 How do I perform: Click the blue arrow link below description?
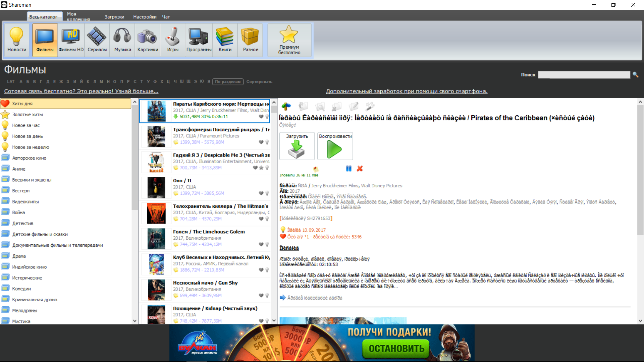(283, 298)
